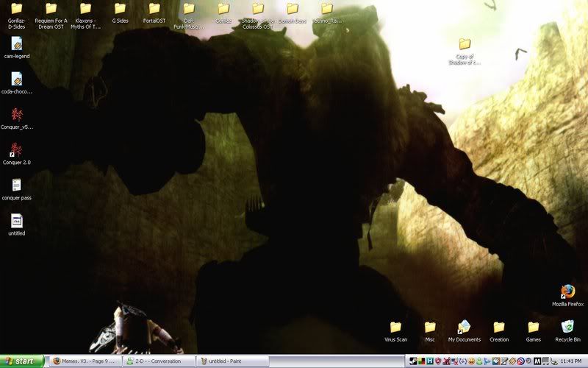Click the blue H tray icon
The height and width of the screenshot is (368, 588).
pos(430,361)
